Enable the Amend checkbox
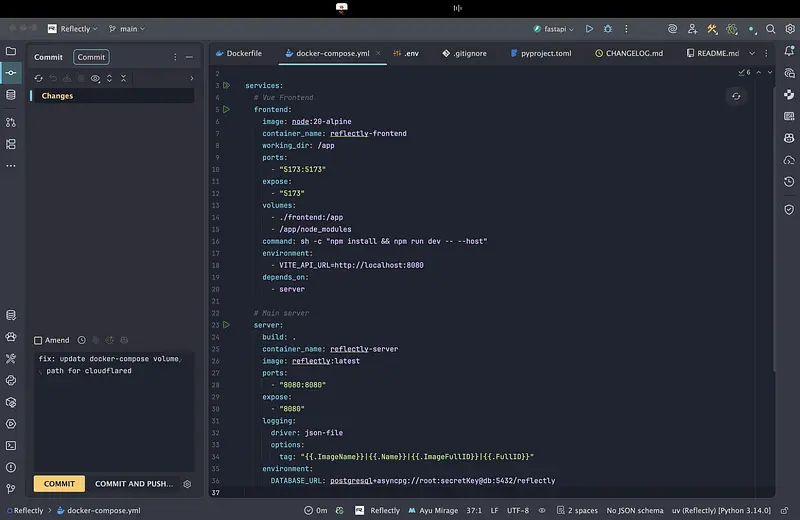Viewport: 800px width, 520px height. (x=39, y=340)
